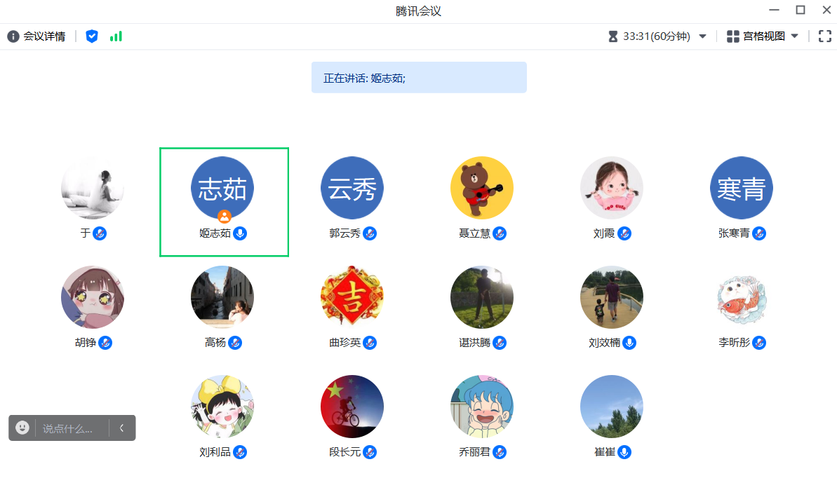837x504 pixels.
Task: Open 会议详情 meeting details
Action: [36, 36]
